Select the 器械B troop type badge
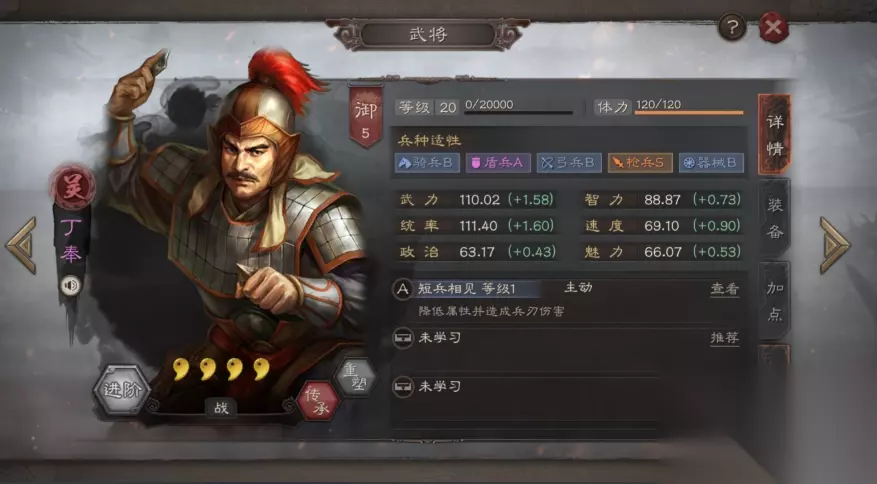877x484 pixels. tap(711, 163)
